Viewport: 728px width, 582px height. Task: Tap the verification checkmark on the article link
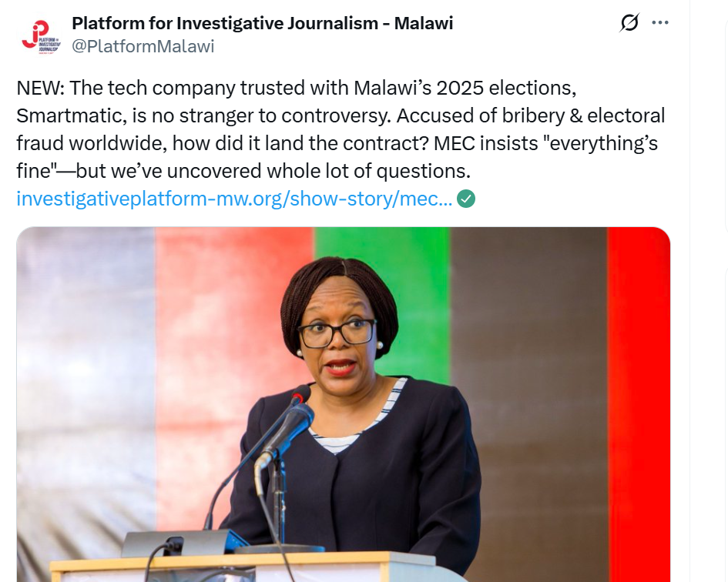click(466, 198)
